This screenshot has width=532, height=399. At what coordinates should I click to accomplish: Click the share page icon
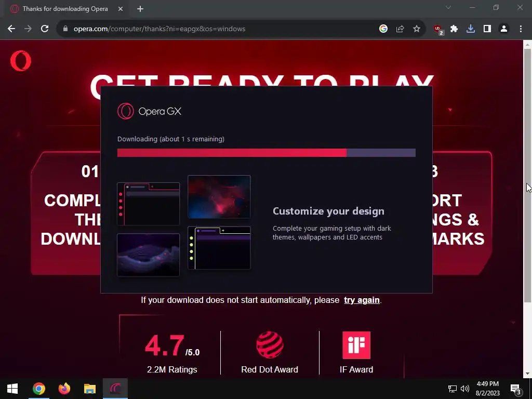click(x=400, y=29)
